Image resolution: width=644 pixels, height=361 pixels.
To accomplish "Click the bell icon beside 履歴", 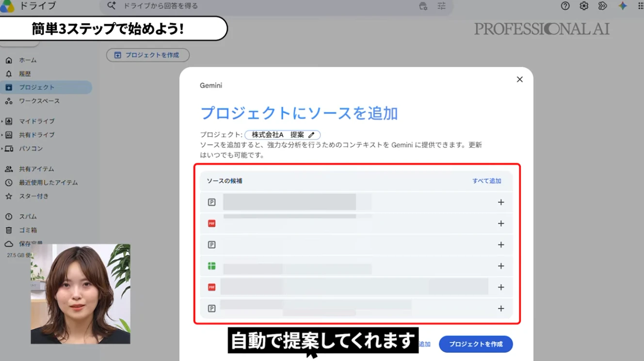I will (x=9, y=74).
